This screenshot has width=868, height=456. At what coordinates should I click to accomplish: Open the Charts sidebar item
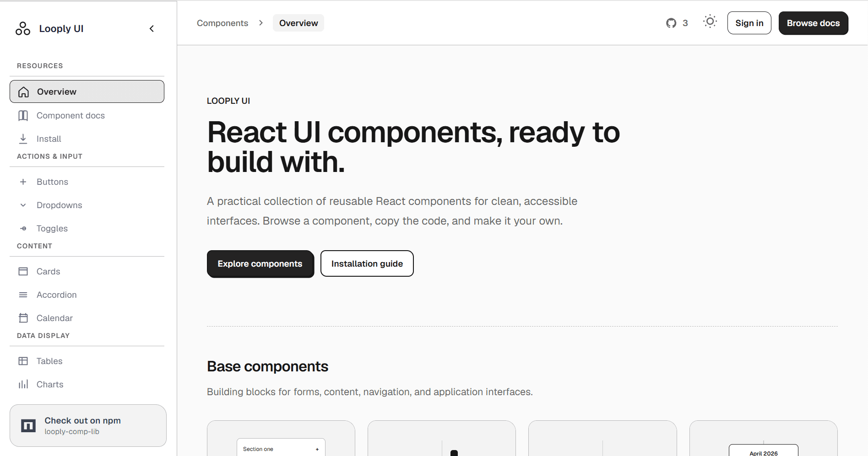click(87, 384)
